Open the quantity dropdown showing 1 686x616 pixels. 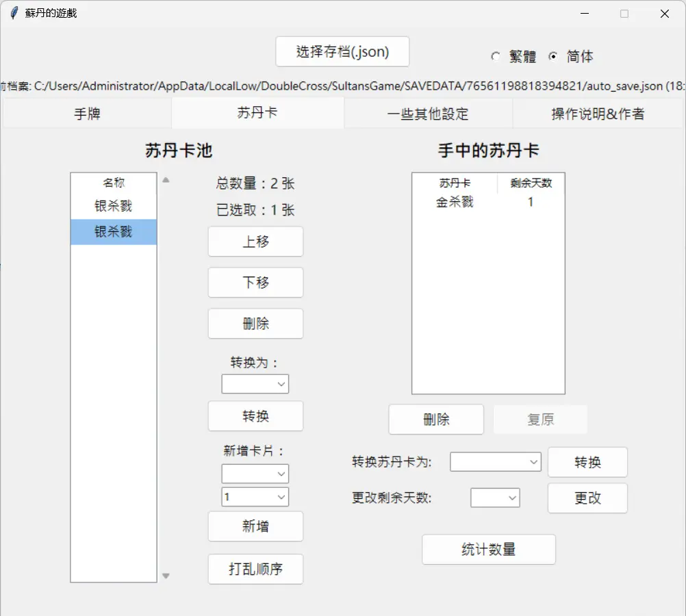(255, 497)
